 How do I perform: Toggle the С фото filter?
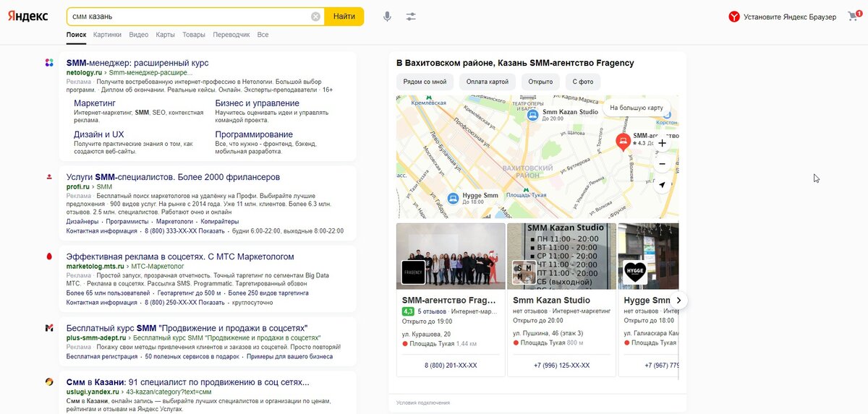point(583,82)
